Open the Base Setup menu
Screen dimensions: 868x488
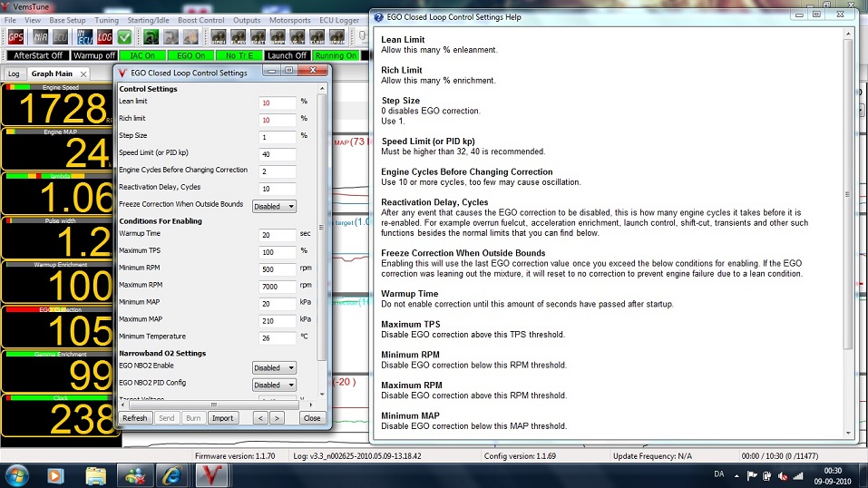(x=67, y=20)
